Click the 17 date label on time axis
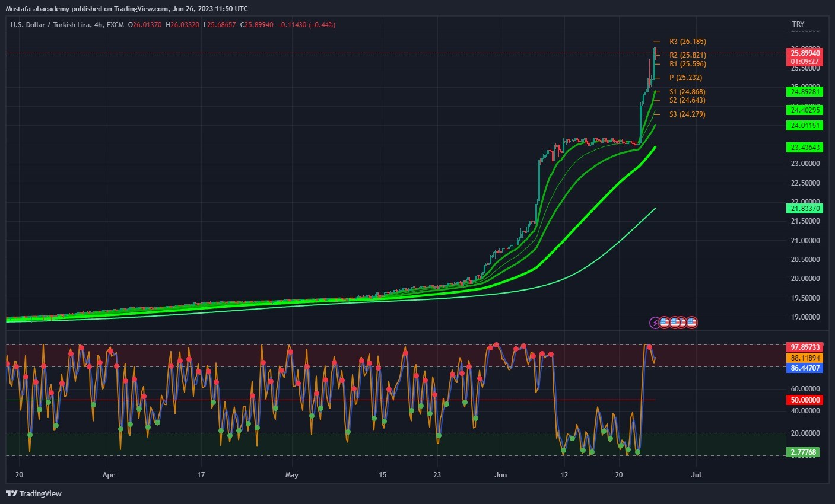This screenshot has width=835, height=504. tap(201, 475)
